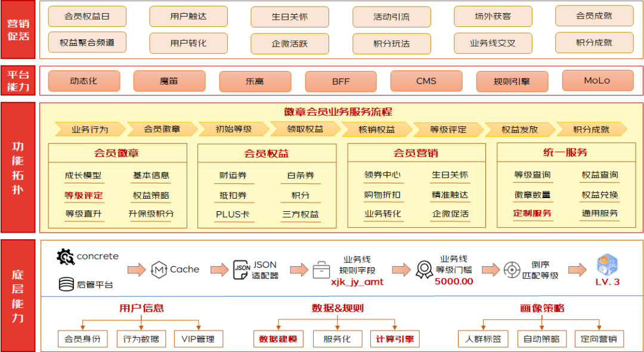Click the BFF platform box
This screenshot has width=644, height=352.
pos(341,81)
